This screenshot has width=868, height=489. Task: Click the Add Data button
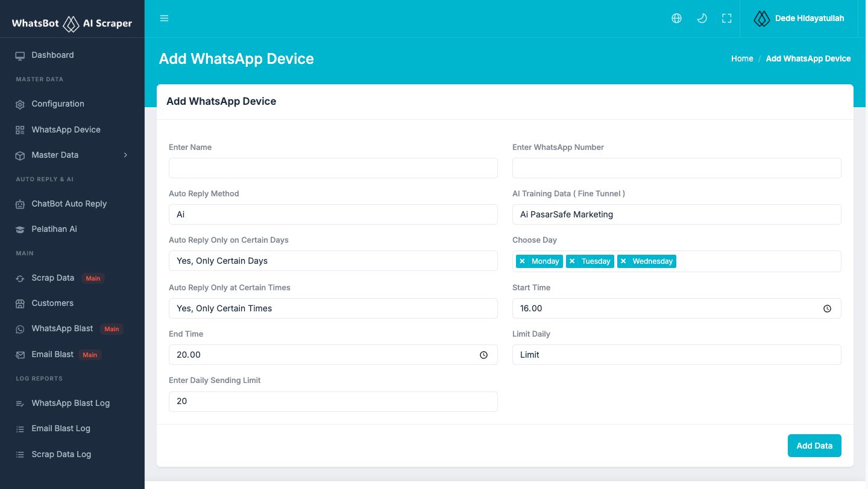814,446
